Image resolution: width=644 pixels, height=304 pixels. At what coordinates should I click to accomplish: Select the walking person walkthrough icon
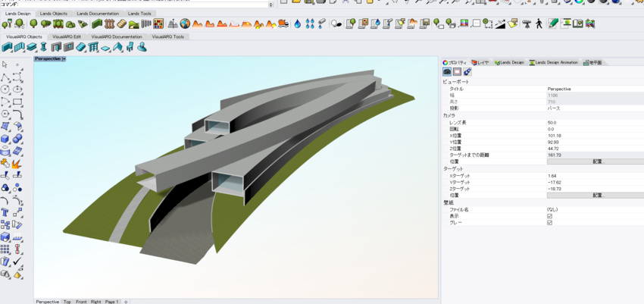[539, 24]
